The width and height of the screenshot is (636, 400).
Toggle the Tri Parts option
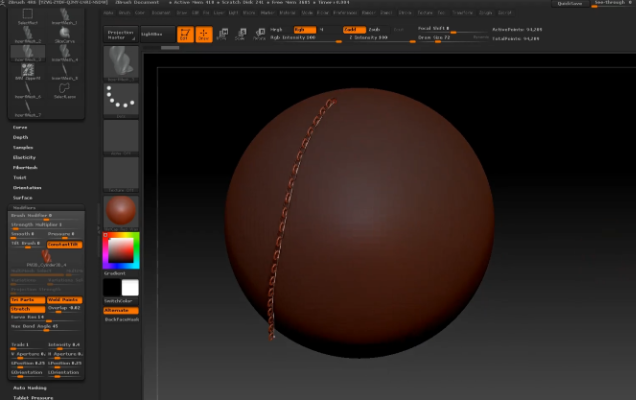[x=26, y=299]
